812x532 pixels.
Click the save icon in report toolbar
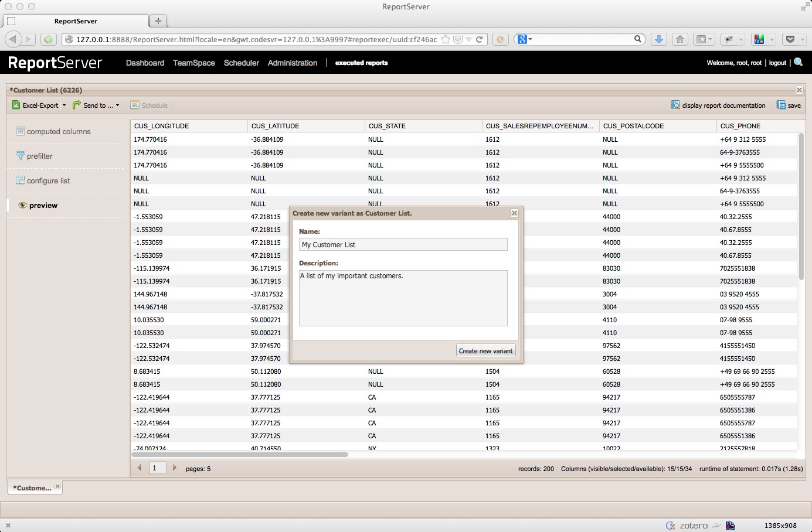[x=781, y=105]
